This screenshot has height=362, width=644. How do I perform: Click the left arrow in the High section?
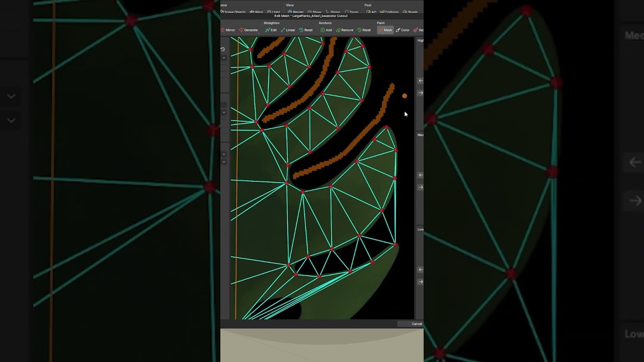[x=421, y=80]
